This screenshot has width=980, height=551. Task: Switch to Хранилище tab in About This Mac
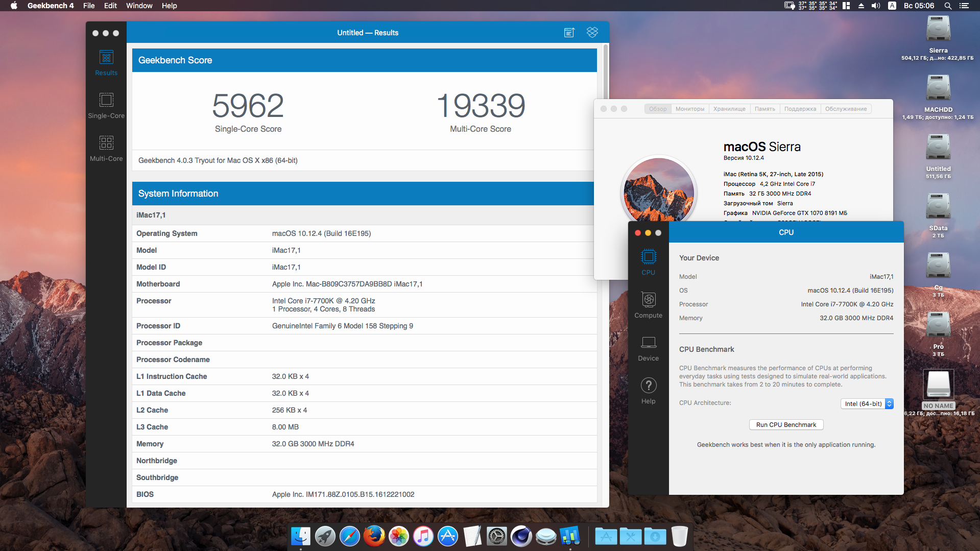click(729, 109)
